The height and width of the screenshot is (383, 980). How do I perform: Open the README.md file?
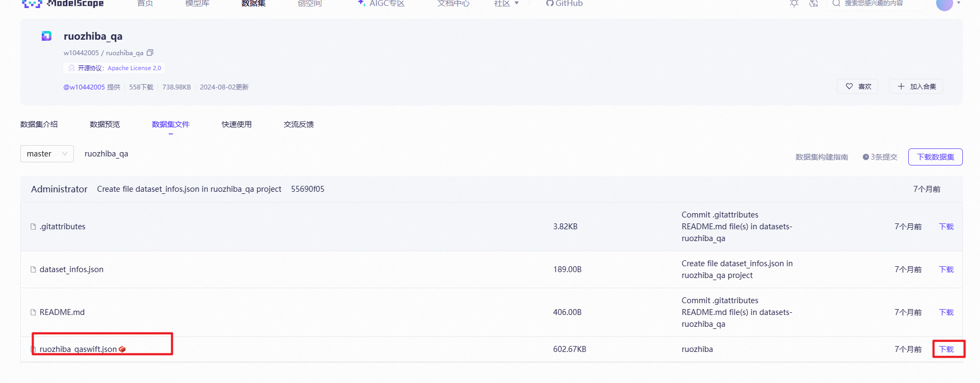62,312
